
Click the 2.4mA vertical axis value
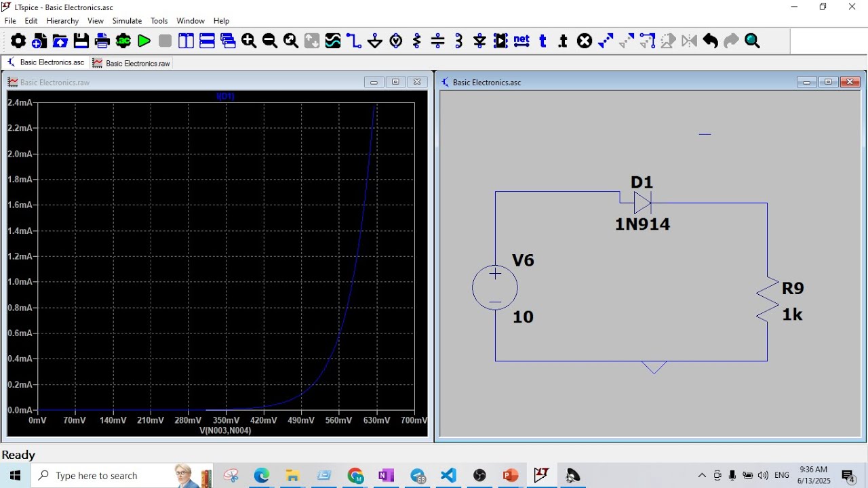click(19, 102)
